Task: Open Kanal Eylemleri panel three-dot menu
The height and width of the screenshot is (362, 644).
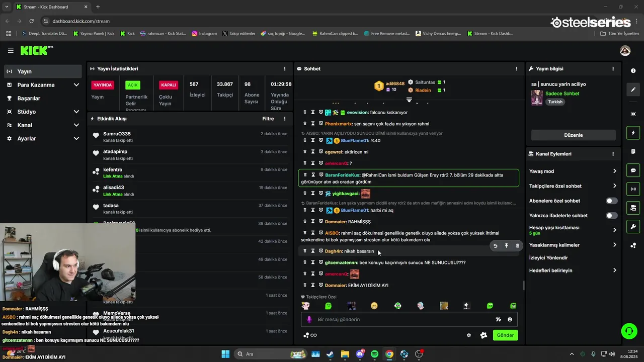Action: (613, 154)
